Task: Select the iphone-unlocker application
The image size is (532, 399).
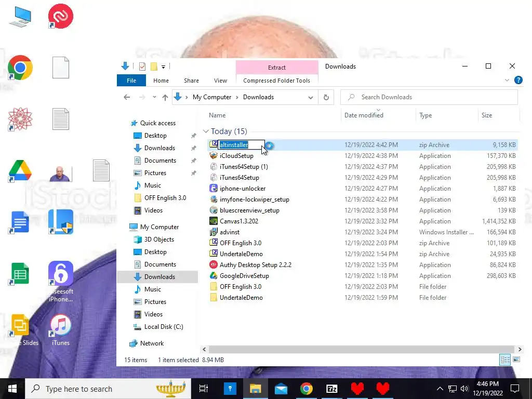Action: point(243,188)
